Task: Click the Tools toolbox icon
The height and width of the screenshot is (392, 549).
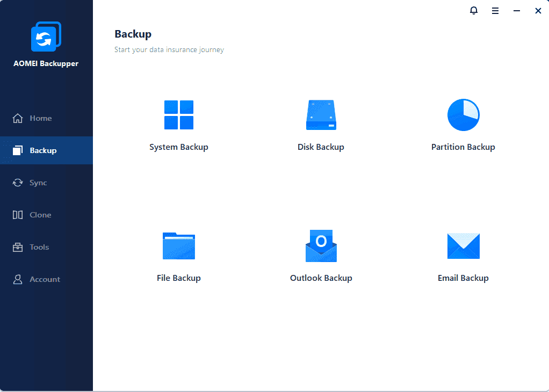Action: (18, 247)
